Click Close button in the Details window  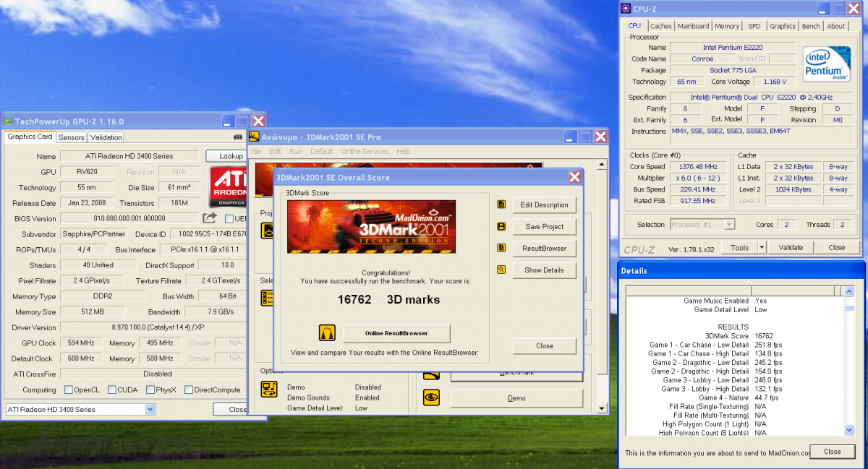pyautogui.click(x=833, y=452)
